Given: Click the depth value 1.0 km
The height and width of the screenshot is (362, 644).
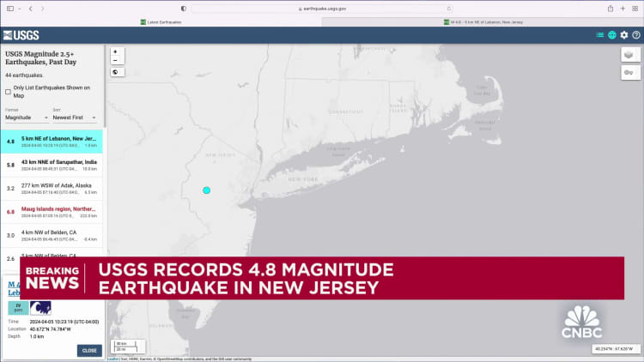Looking at the screenshot, I should (37, 336).
